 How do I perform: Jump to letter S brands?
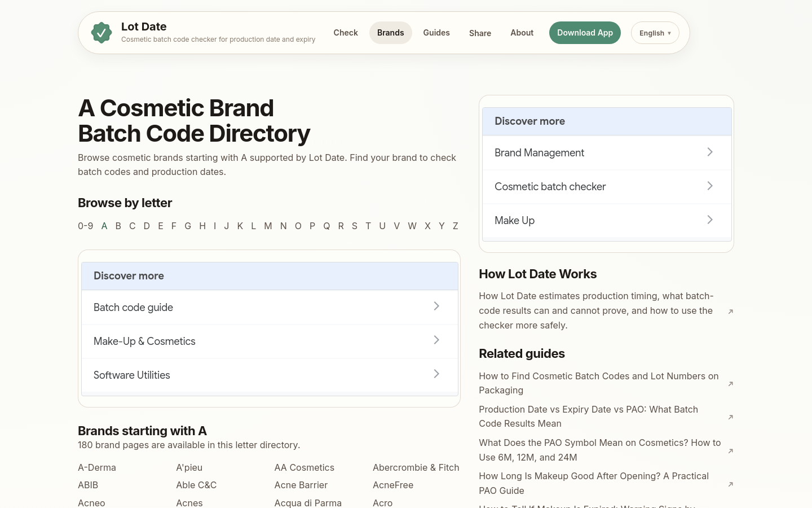coord(355,226)
